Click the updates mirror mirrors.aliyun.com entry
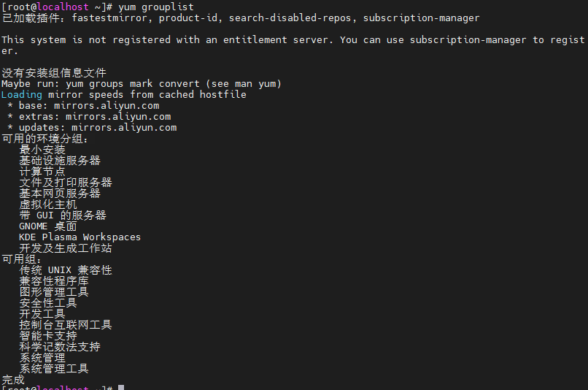 123,128
